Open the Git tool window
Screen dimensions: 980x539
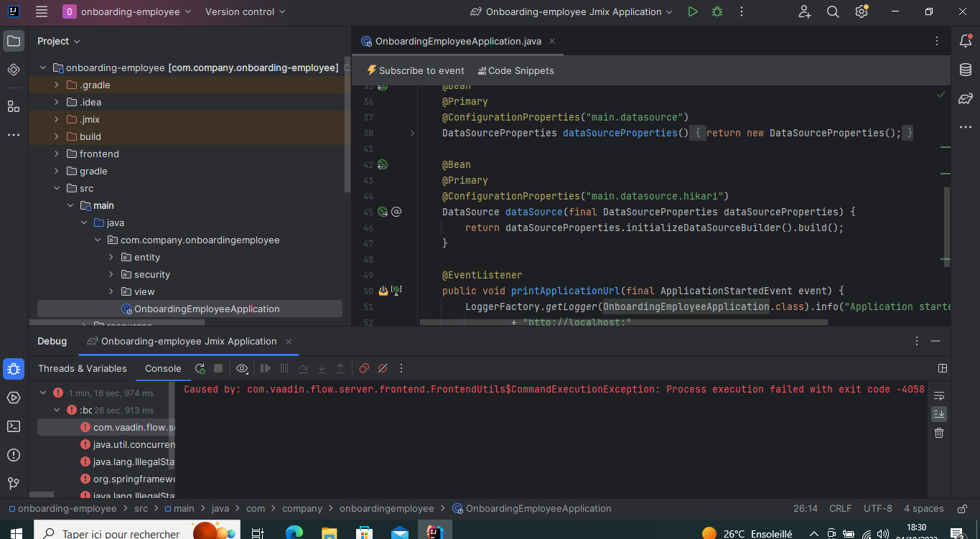(x=14, y=484)
